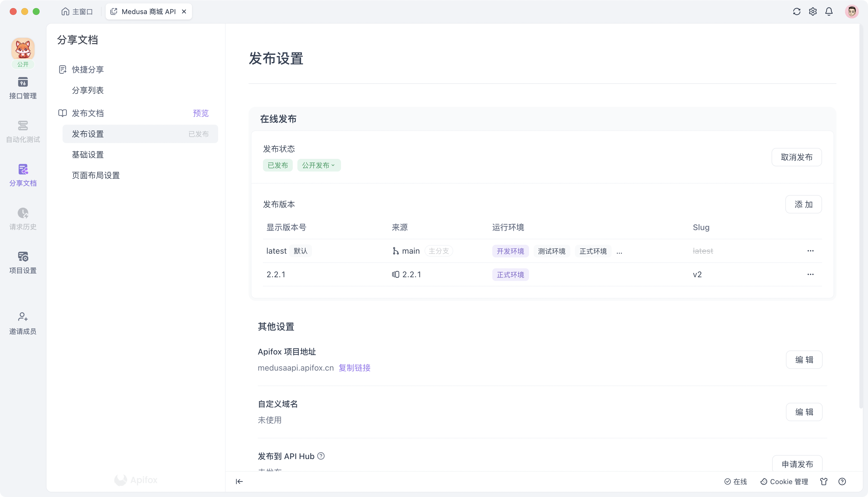Viewport: 868px width, 497px height.
Task: Toggle 测试环境 for the latest version
Action: [551, 251]
